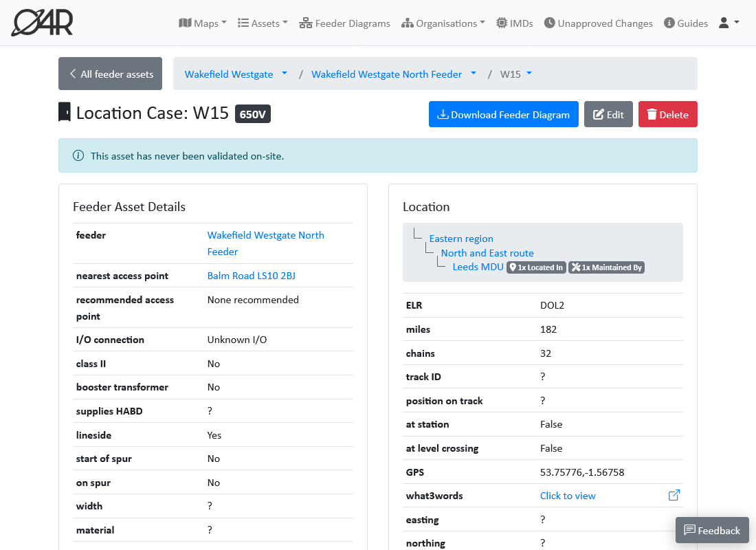Viewport: 756px width, 550px height.
Task: Click the info icon in validation alert
Action: click(78, 156)
